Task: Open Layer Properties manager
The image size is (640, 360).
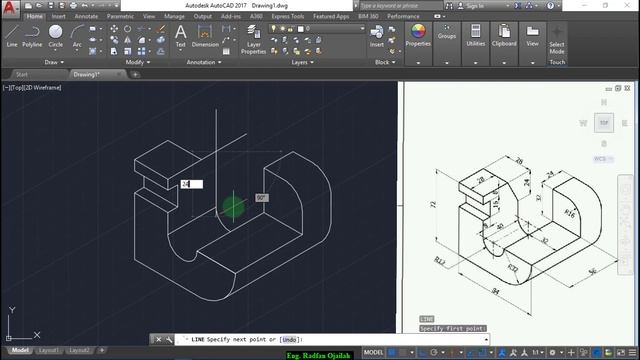Action: 253,39
